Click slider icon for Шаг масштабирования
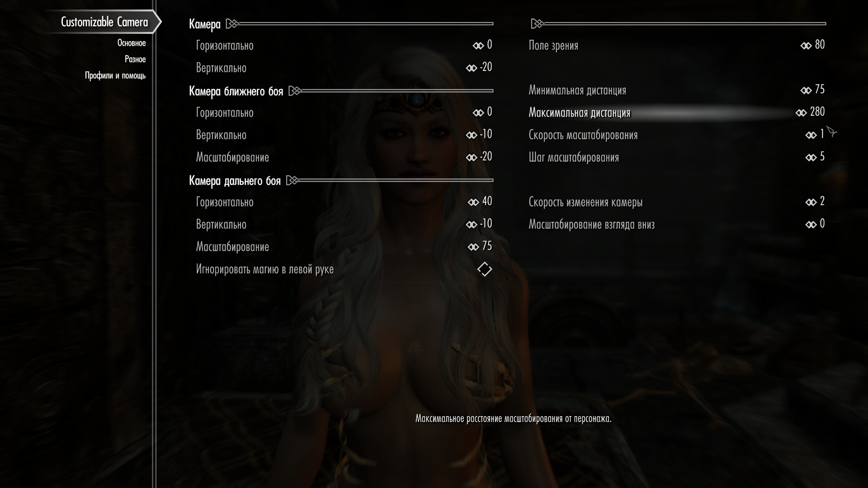868x488 pixels. tap(811, 158)
